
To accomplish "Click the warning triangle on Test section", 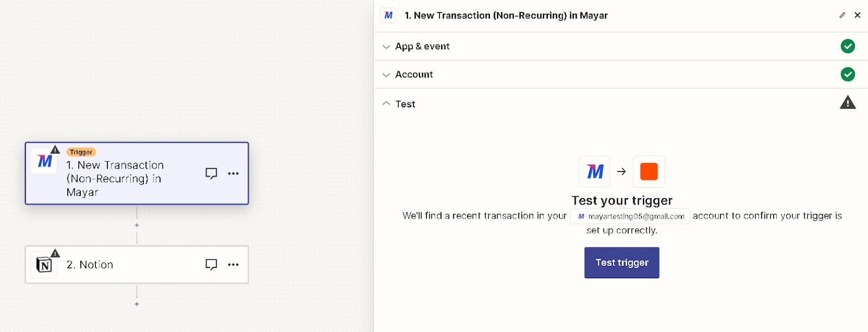I will (x=847, y=103).
